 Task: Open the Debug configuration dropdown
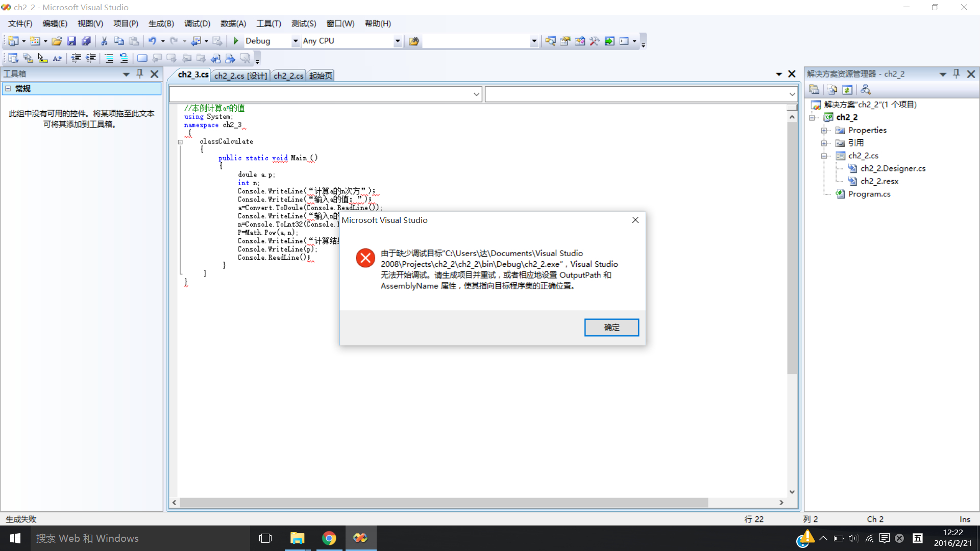point(295,41)
